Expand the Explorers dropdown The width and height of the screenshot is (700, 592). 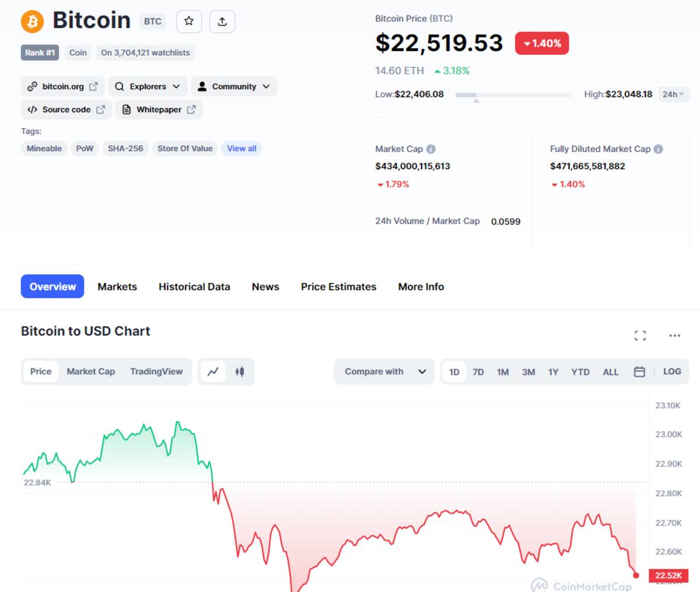[148, 86]
